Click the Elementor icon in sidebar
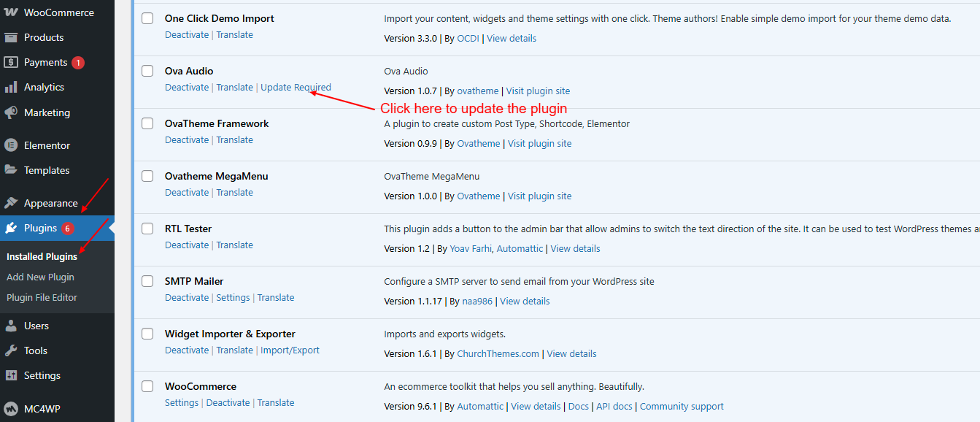The width and height of the screenshot is (980, 422). tap(11, 145)
